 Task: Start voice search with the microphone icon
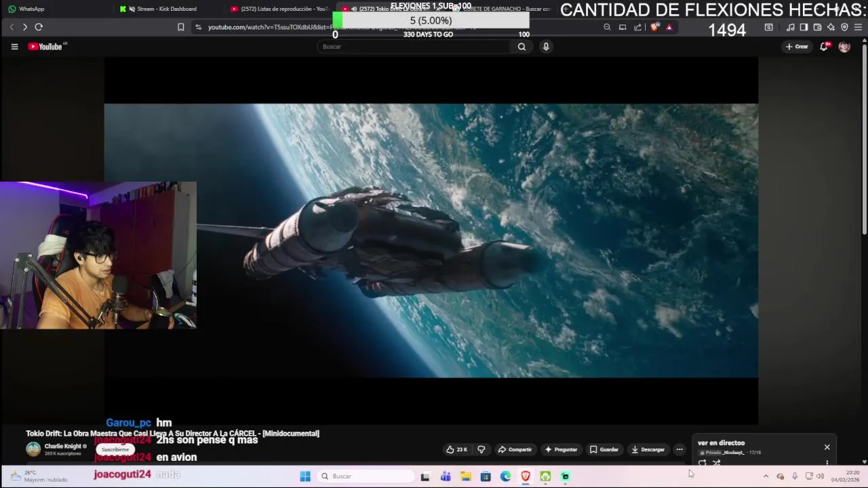click(546, 47)
